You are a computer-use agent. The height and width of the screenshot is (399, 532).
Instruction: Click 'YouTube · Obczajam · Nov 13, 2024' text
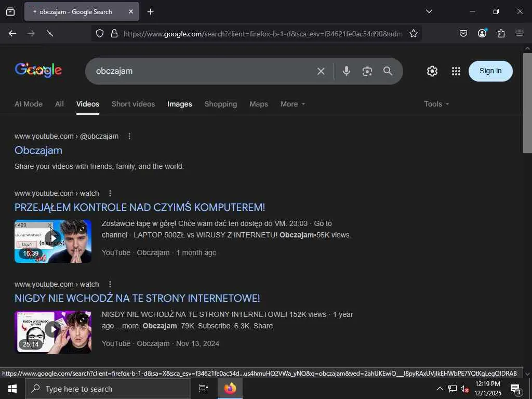(161, 344)
